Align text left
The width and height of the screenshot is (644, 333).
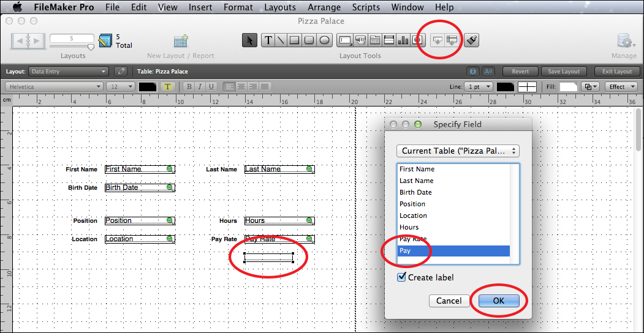tap(230, 86)
